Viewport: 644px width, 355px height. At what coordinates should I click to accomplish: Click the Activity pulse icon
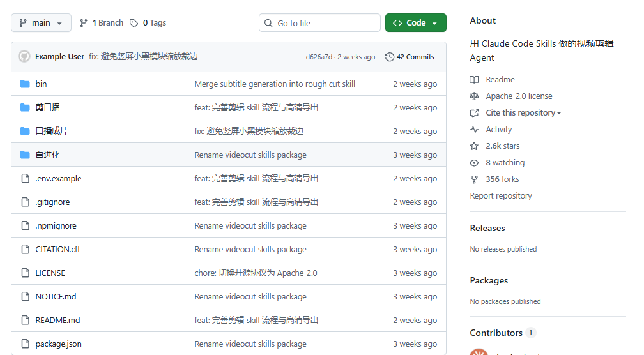click(x=474, y=130)
